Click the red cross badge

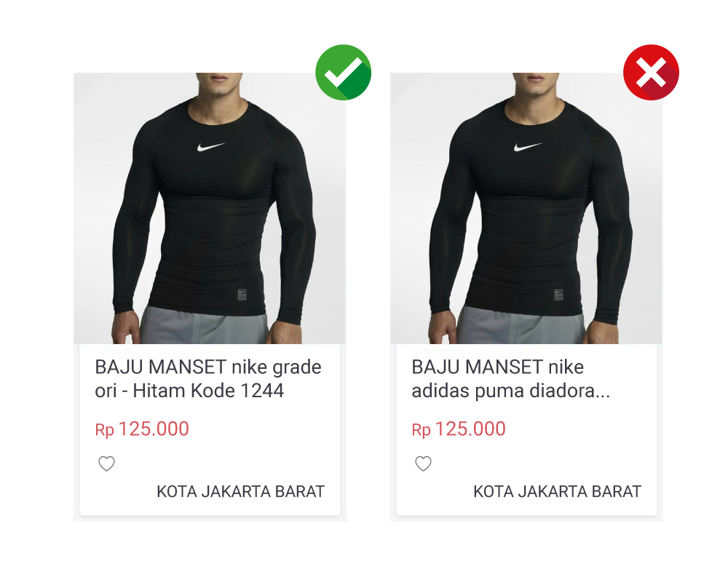click(x=651, y=72)
